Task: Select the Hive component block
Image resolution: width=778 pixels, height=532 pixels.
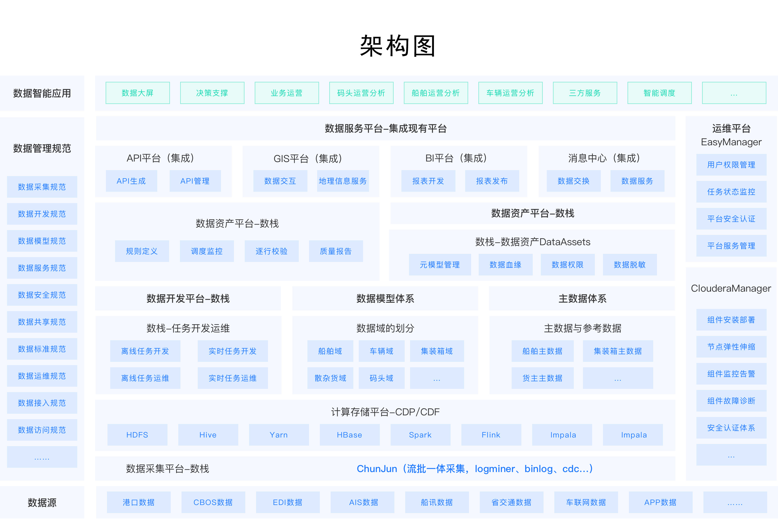Action: [208, 435]
